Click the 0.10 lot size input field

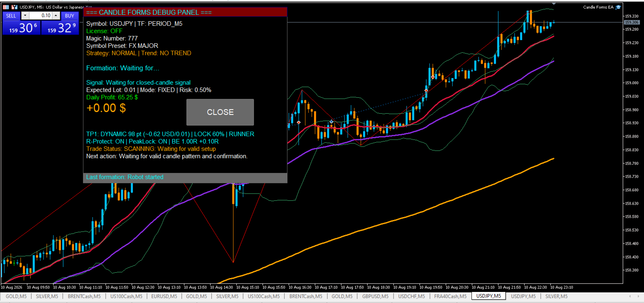tap(40, 16)
